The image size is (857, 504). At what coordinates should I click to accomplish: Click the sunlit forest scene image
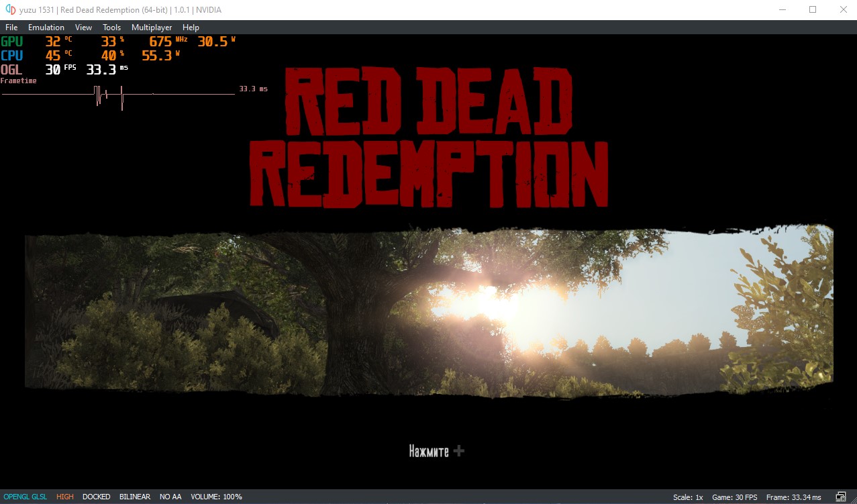(429, 312)
